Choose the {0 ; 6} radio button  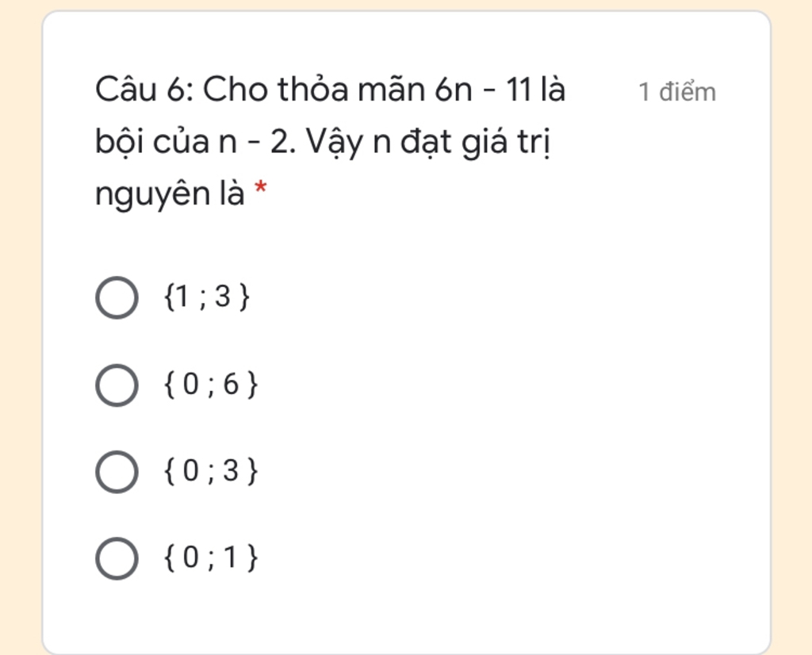117,385
